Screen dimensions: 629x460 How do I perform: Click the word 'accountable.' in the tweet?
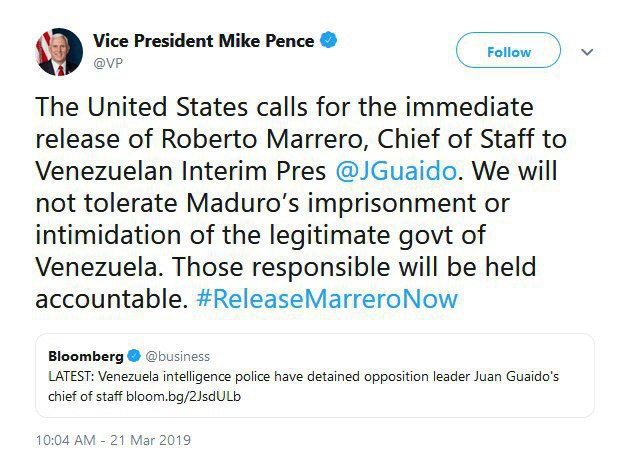(x=98, y=298)
